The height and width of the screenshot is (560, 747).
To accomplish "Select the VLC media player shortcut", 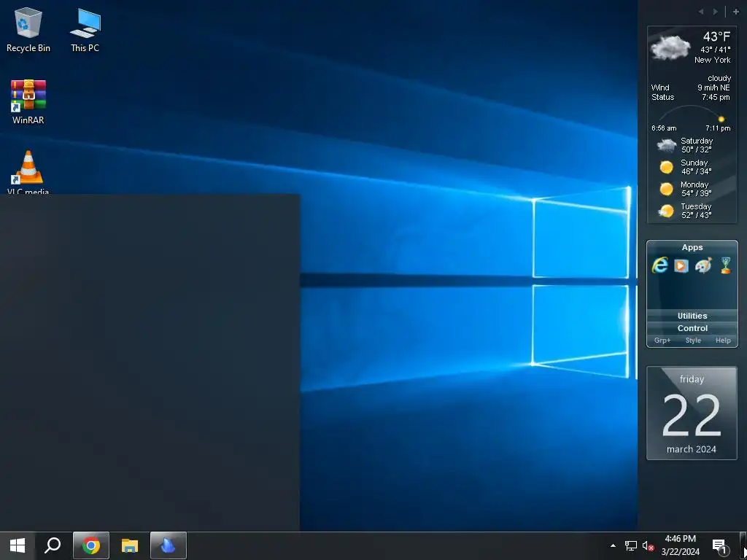I will click(28, 172).
